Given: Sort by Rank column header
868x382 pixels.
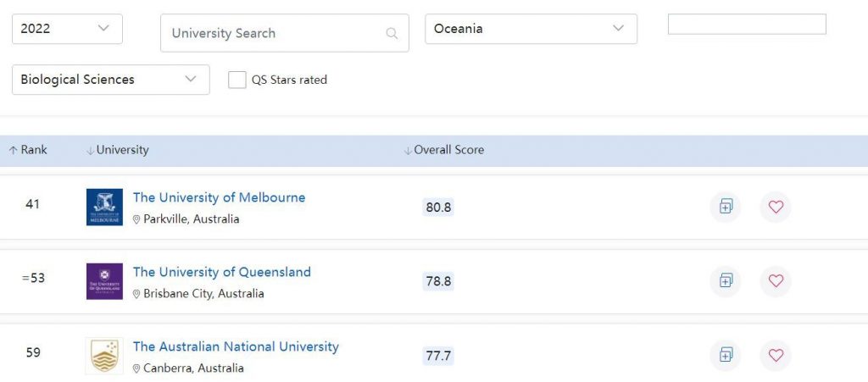Looking at the screenshot, I should [29, 150].
